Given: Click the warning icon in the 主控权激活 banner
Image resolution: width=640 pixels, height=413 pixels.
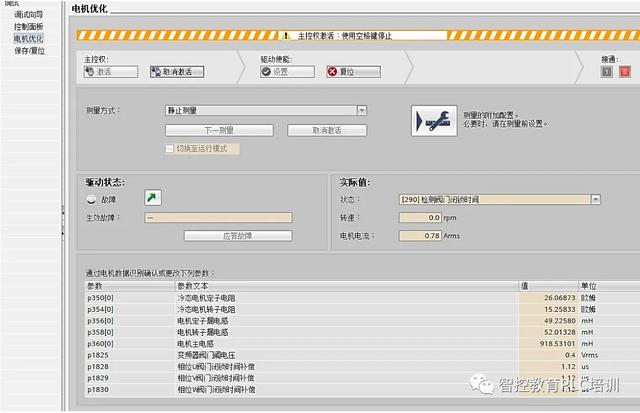Looking at the screenshot, I should click(286, 36).
